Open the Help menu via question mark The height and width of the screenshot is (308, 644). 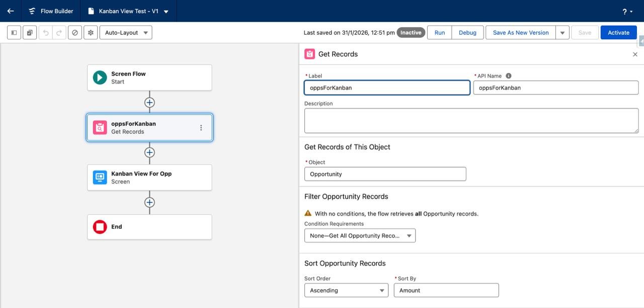click(x=625, y=11)
